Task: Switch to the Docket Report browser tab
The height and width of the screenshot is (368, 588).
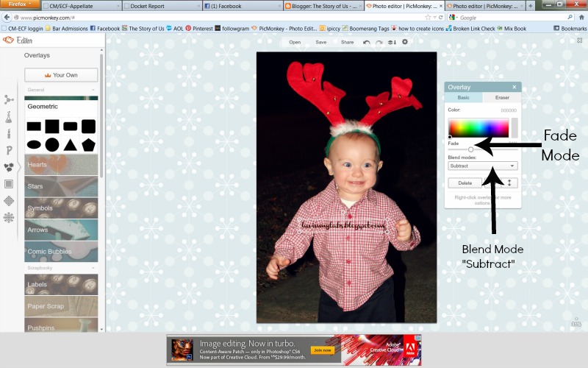Action: (x=162, y=6)
